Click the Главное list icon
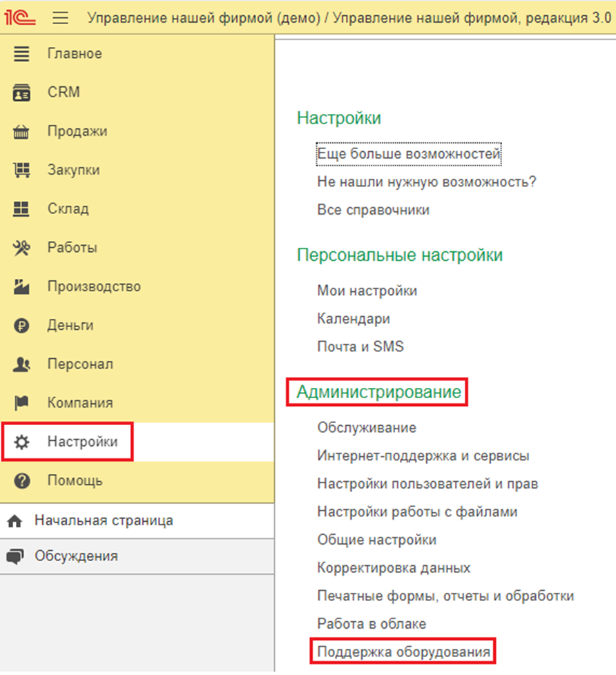Image resolution: width=616 pixels, height=675 pixels. point(21,54)
